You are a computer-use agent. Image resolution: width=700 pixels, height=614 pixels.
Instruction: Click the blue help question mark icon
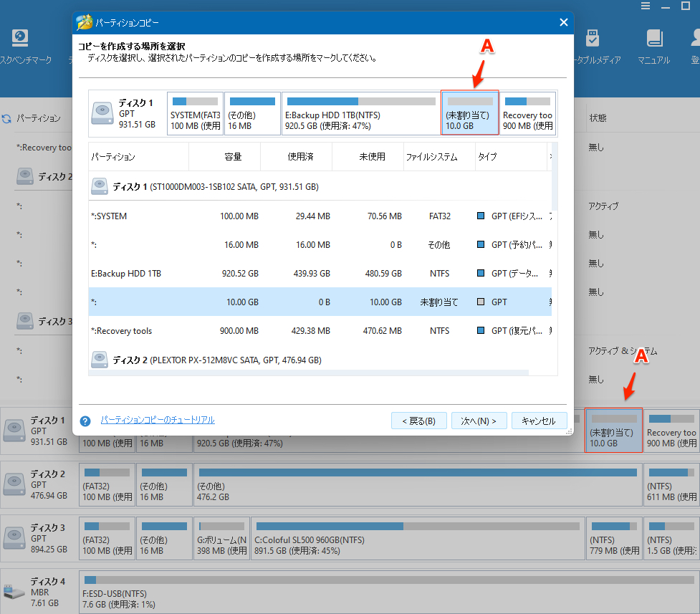85,421
